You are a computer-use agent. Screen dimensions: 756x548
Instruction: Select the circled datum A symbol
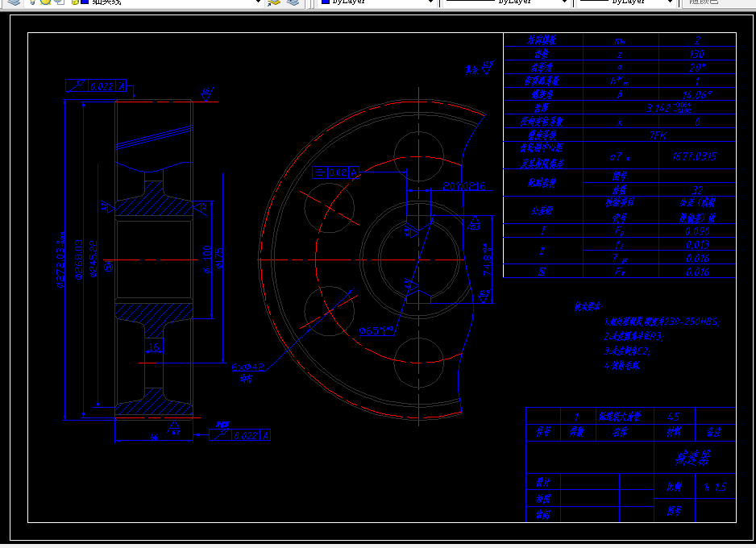click(x=109, y=267)
